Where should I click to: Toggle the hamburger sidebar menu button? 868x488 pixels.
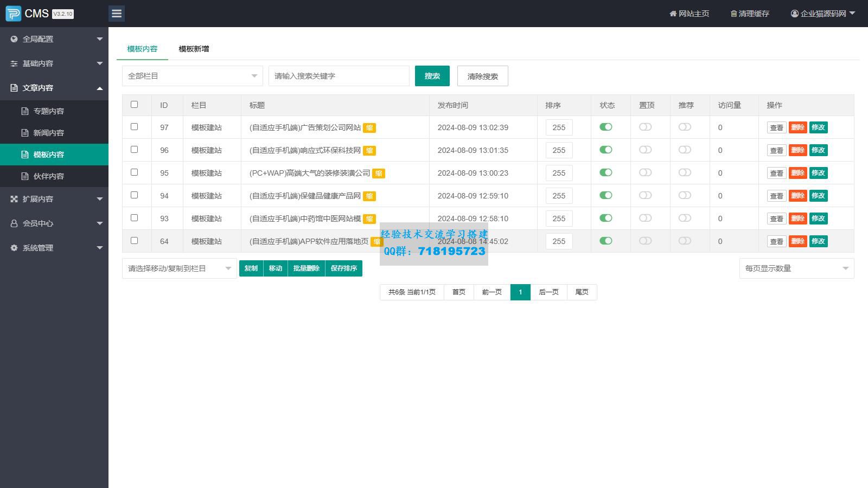[x=117, y=14]
